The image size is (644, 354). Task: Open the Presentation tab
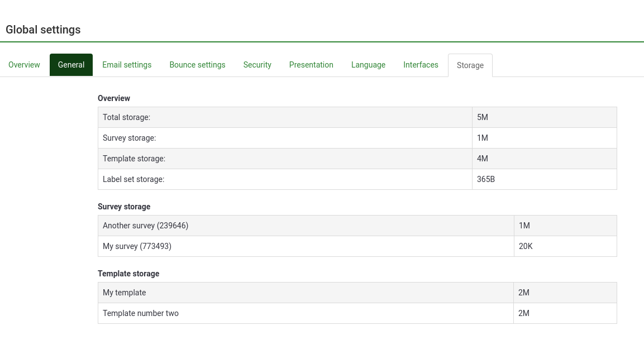[x=311, y=65]
